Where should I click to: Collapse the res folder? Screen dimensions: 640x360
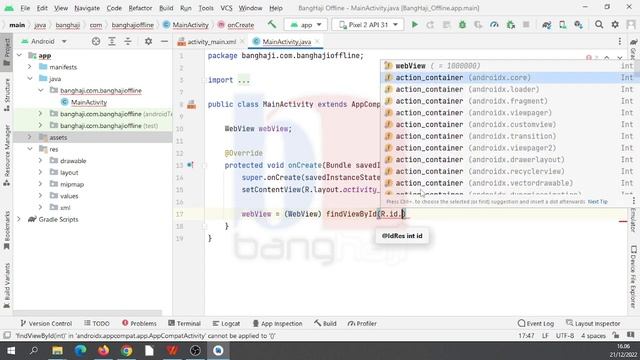[30, 149]
